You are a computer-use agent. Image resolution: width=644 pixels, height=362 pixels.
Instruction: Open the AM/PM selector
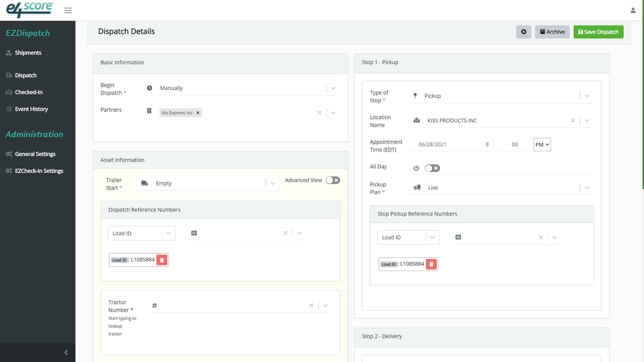(x=542, y=145)
